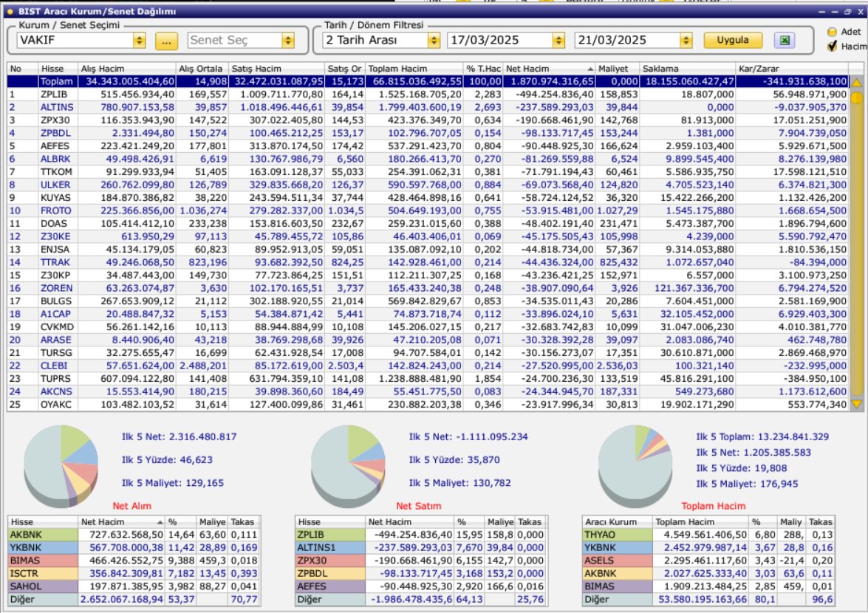The width and height of the screenshot is (868, 613).
Task: Click the scroll-down arrow of the main table
Action: tap(856, 404)
